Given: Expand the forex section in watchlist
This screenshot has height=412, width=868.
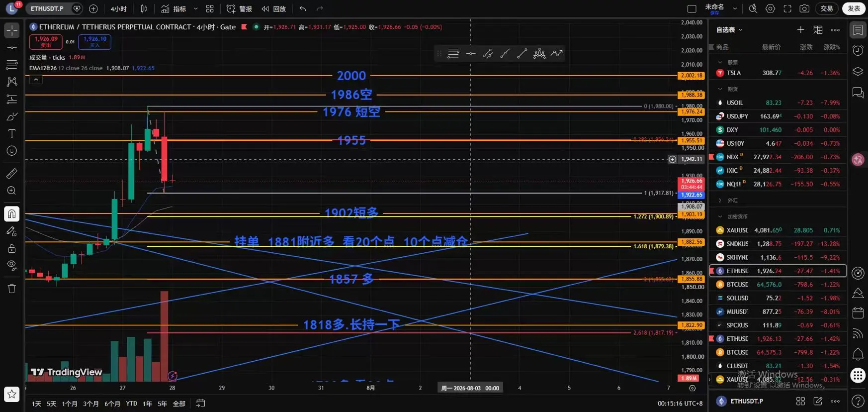Looking at the screenshot, I should [x=720, y=201].
